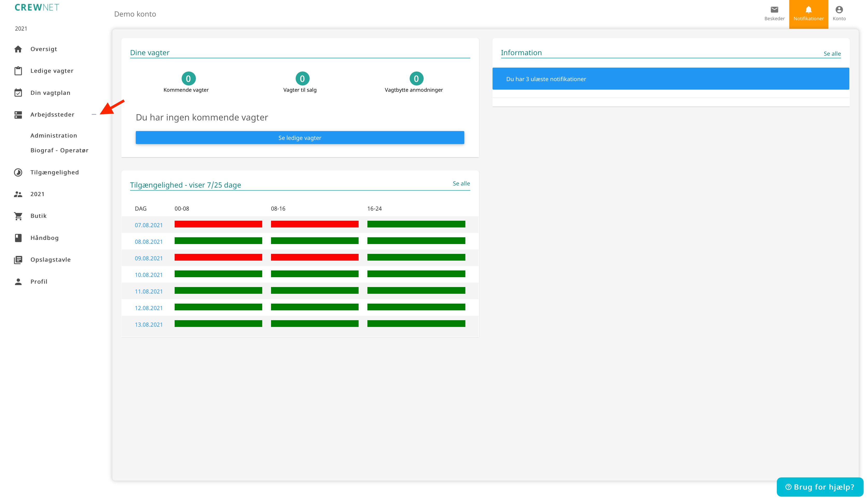This screenshot has height=501, width=868.
Task: Click the Notifikationer bell icon
Action: pyautogui.click(x=808, y=10)
